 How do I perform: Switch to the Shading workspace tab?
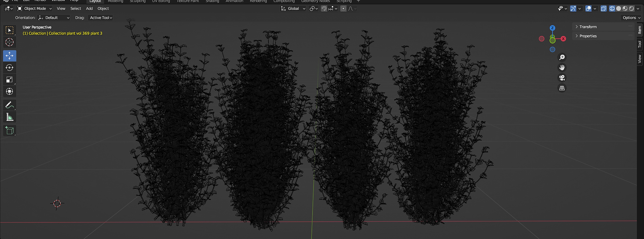(x=212, y=1)
